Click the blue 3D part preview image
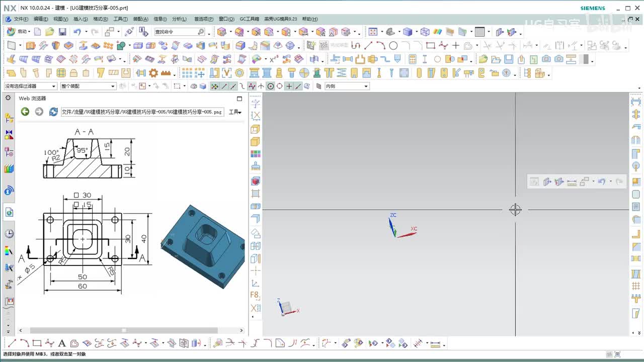The height and width of the screenshot is (362, 644). point(203,246)
